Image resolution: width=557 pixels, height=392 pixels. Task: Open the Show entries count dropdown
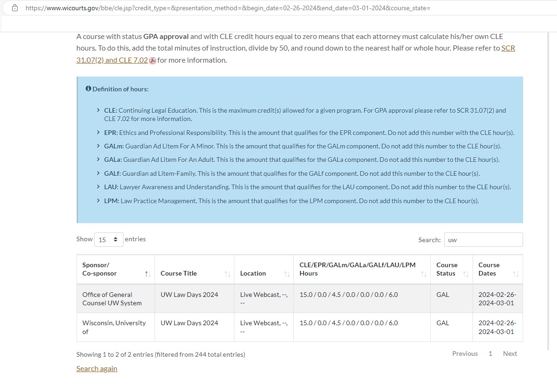(109, 240)
